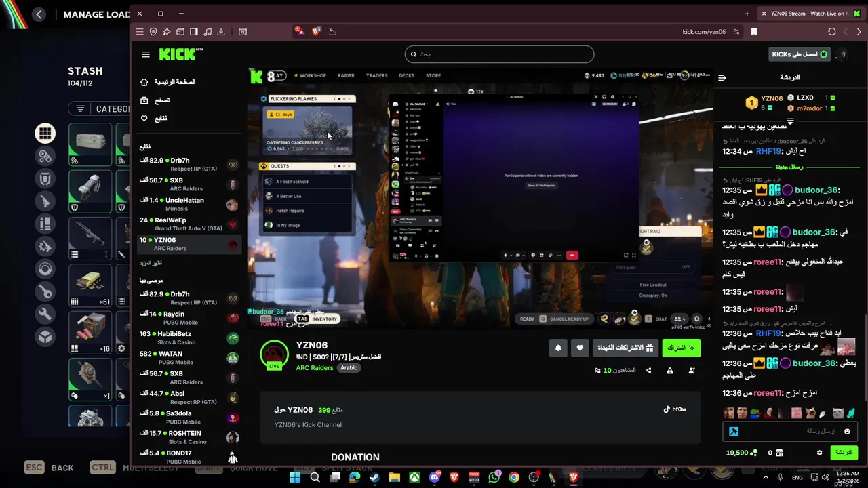The height and width of the screenshot is (488, 868).
Task: Click the browser music note icon
Action: point(208,31)
